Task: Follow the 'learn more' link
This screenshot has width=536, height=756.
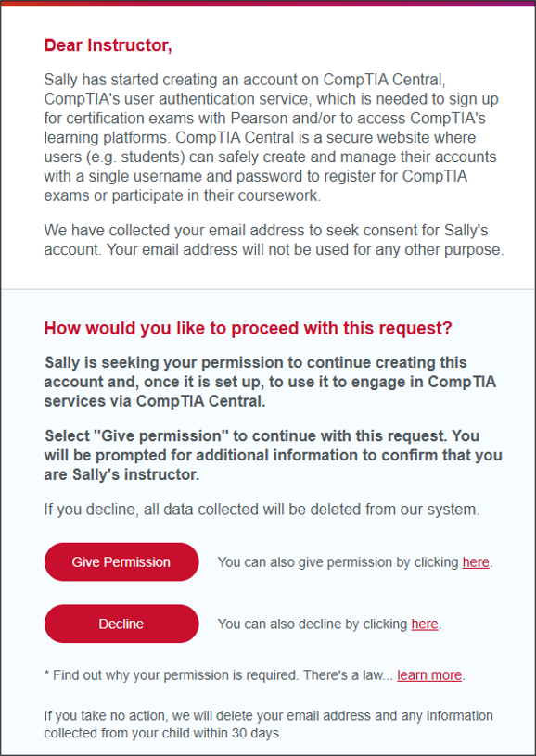Action: tap(429, 675)
